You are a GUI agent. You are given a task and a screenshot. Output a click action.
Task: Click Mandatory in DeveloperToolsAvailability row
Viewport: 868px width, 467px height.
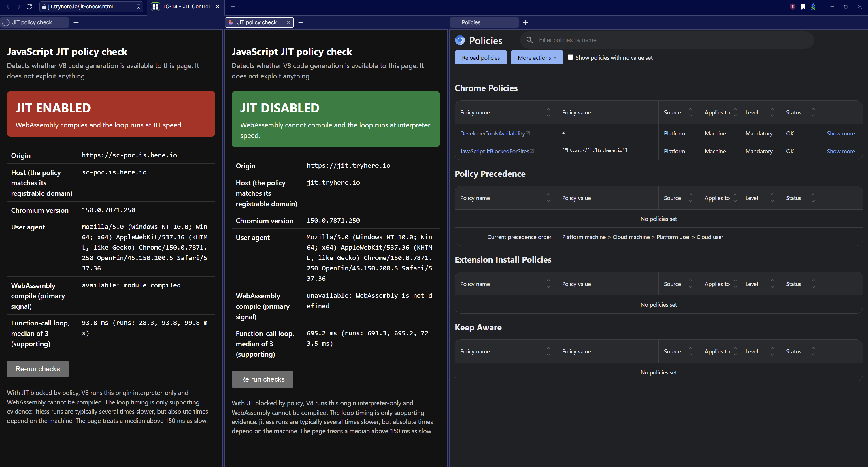pos(759,133)
